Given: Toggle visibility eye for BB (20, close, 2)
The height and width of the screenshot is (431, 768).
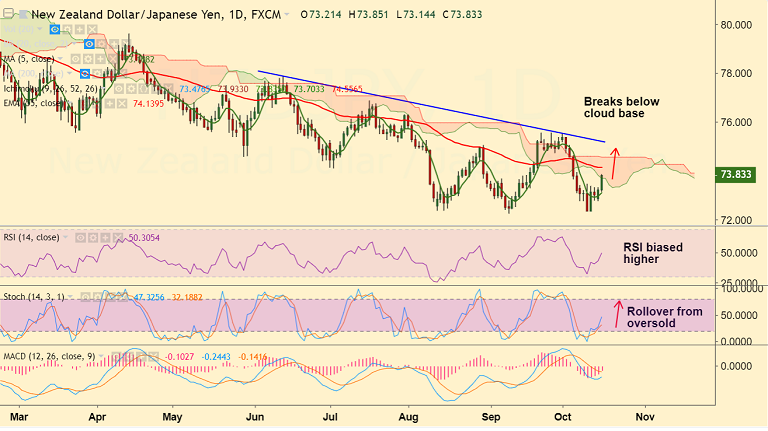Looking at the screenshot, I should [x=89, y=44].
